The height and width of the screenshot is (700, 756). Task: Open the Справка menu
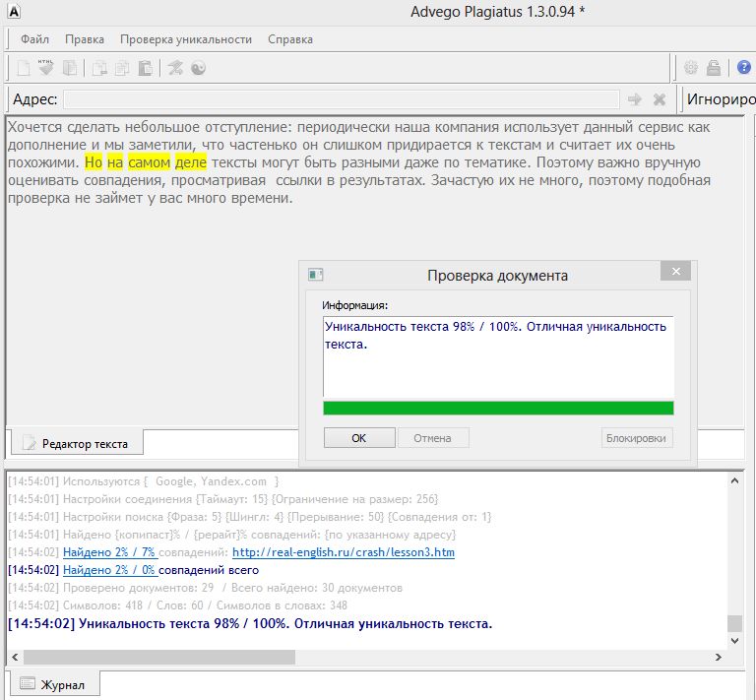tap(290, 39)
